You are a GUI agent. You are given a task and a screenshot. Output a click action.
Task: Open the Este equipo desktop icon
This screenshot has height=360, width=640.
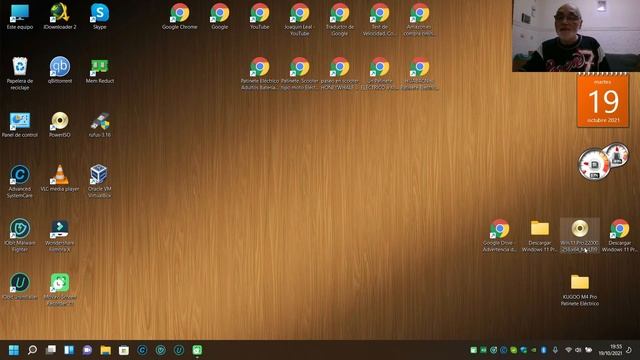click(20, 17)
